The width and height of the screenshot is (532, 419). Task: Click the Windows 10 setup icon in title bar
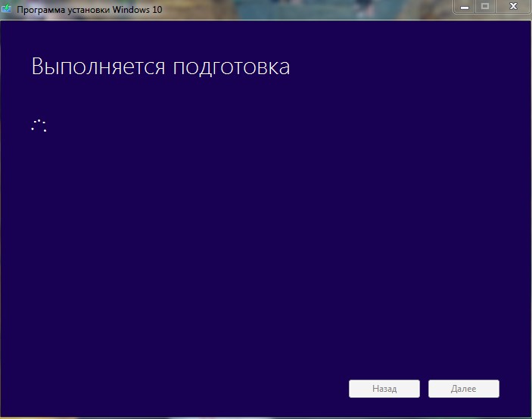tap(6, 8)
